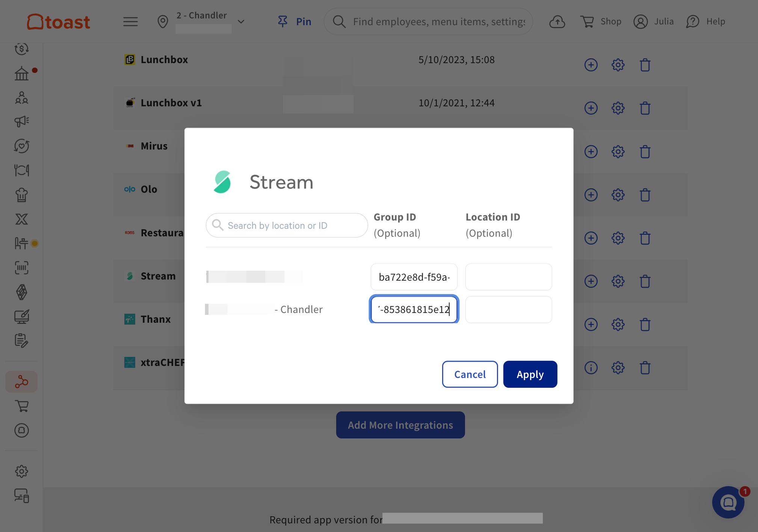Screen dimensions: 758x532
Task: Cancel the Stream dialog
Action: pyautogui.click(x=470, y=374)
